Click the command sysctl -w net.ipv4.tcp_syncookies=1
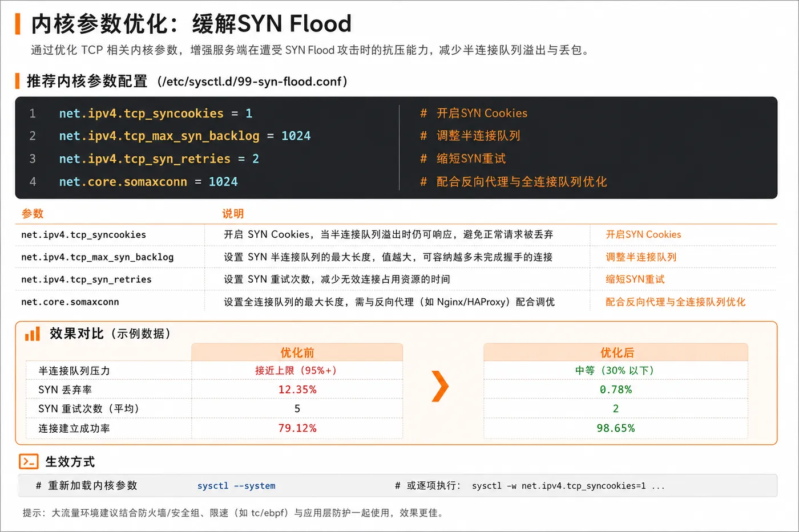 559,486
